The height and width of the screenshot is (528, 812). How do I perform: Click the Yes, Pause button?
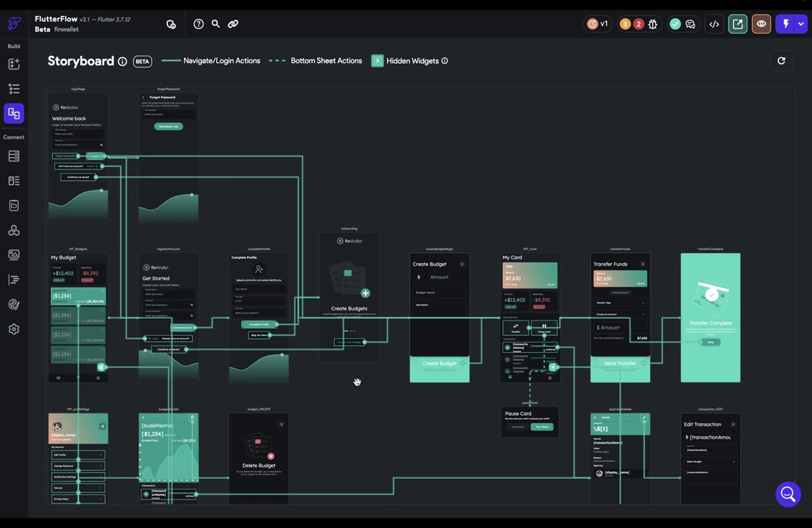coord(542,427)
